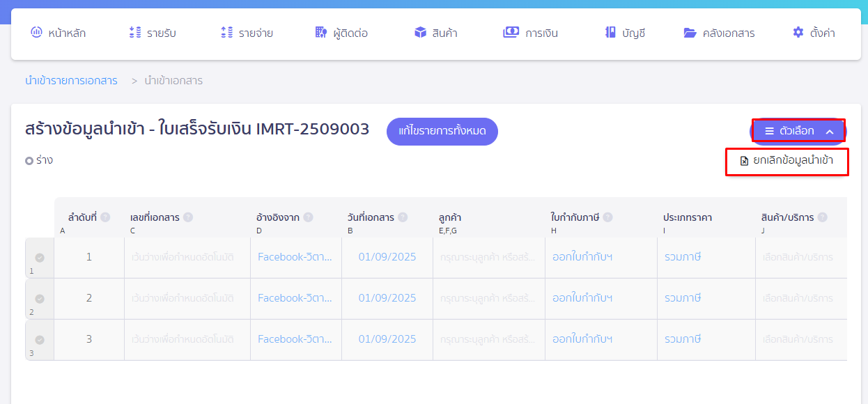Click the รายรับ income icon
The width and height of the screenshot is (868, 404).
[x=135, y=32]
